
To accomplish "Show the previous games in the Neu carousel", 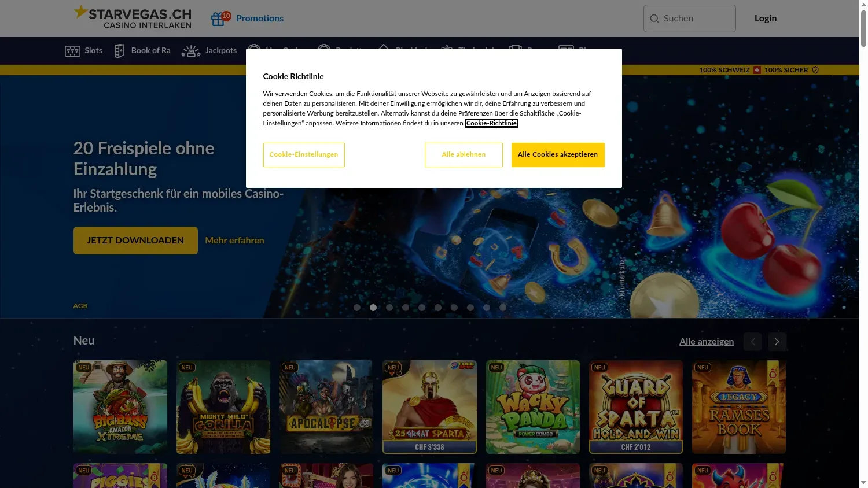I will click(753, 342).
